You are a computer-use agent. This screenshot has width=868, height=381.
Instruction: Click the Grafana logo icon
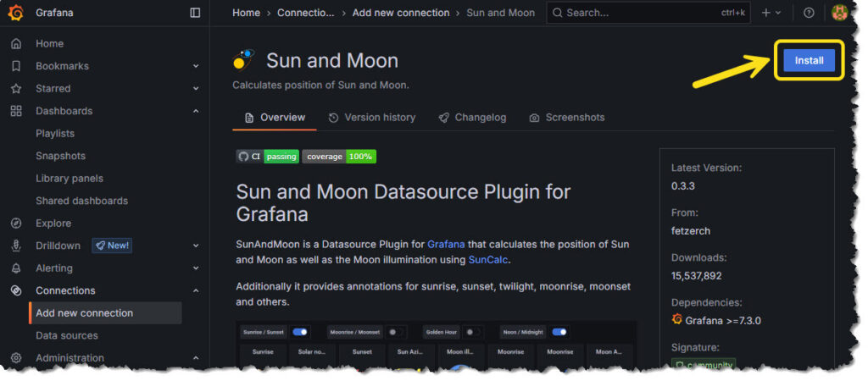pos(15,13)
